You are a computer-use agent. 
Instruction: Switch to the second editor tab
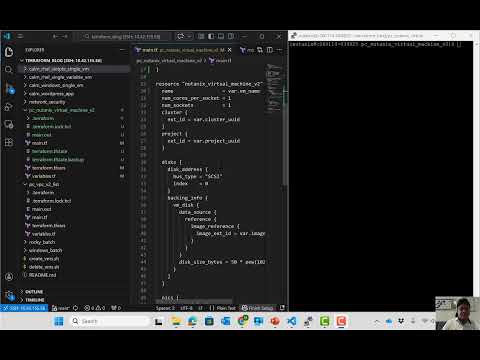(247, 50)
